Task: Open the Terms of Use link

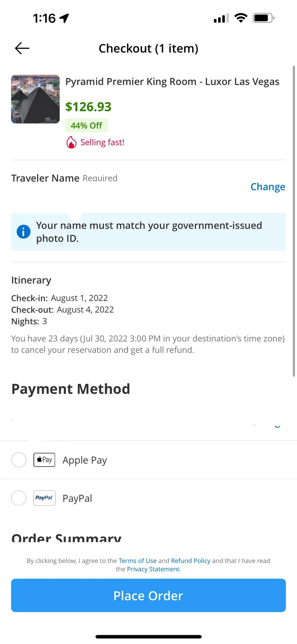Action: point(137,561)
